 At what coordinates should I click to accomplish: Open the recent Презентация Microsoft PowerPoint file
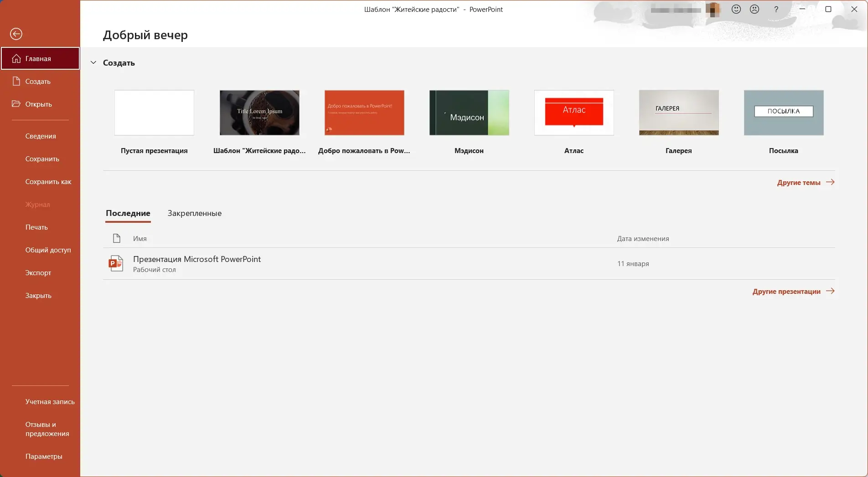click(197, 259)
